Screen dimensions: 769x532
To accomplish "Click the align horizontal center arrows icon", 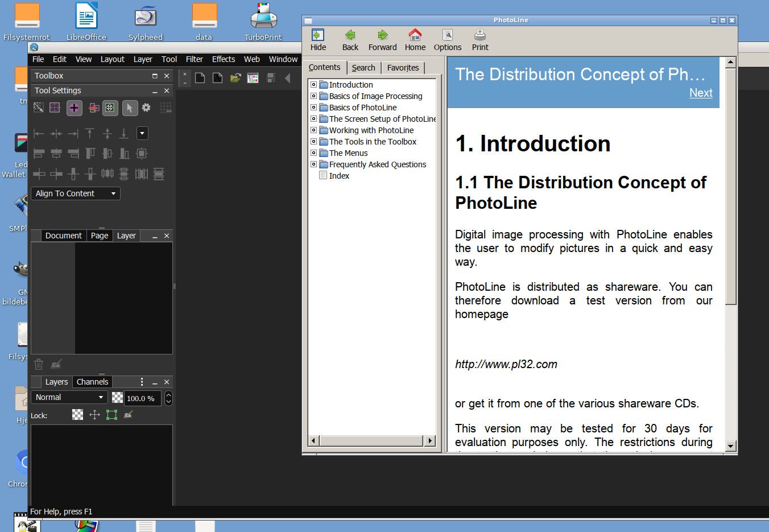I will [x=56, y=134].
